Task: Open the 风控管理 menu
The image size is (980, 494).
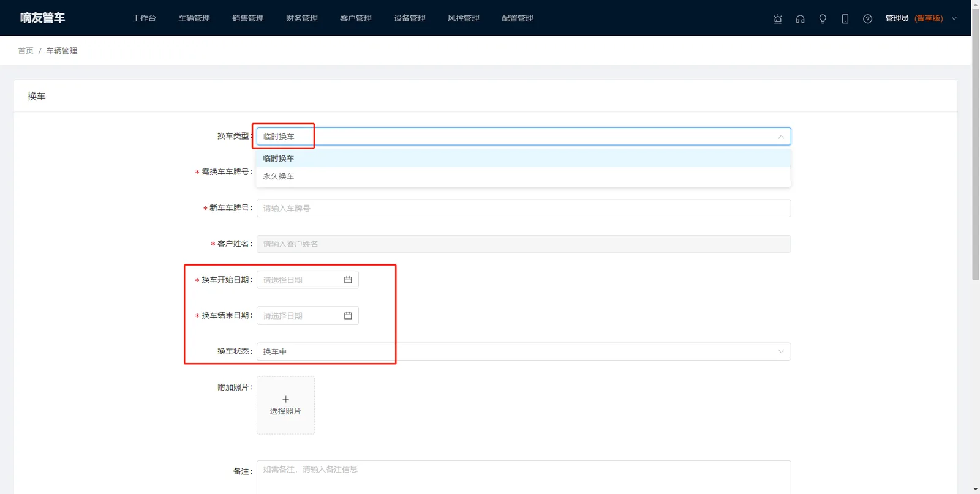Action: pos(464,18)
